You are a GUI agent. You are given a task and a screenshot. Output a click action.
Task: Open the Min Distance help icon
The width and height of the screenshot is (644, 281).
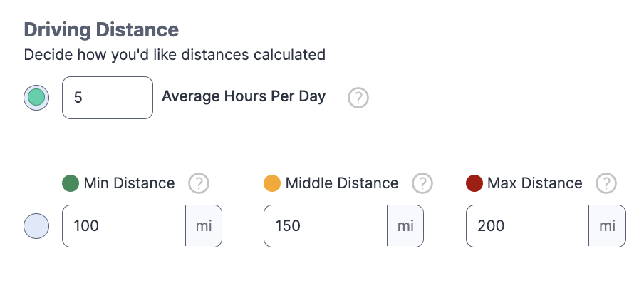point(199,183)
